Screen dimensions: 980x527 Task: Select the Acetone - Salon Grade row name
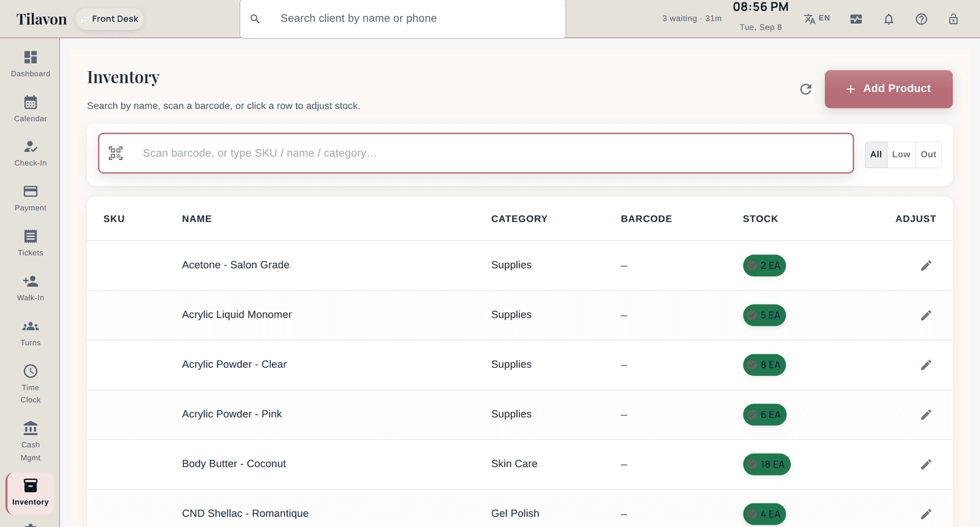tap(236, 265)
